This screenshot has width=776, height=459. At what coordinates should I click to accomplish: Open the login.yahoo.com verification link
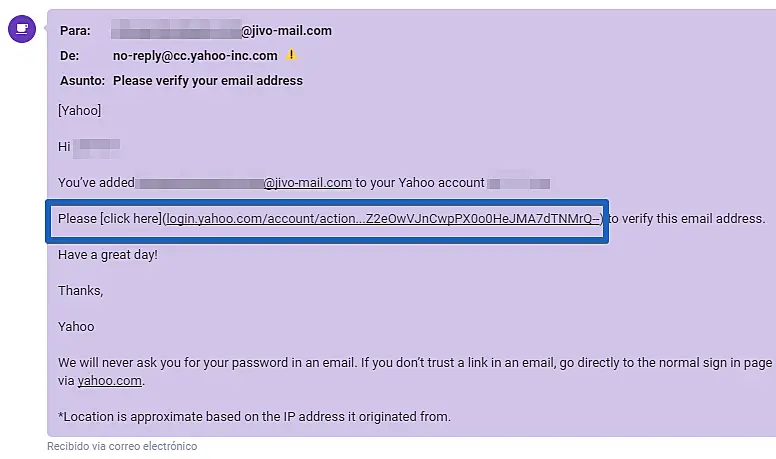point(383,219)
